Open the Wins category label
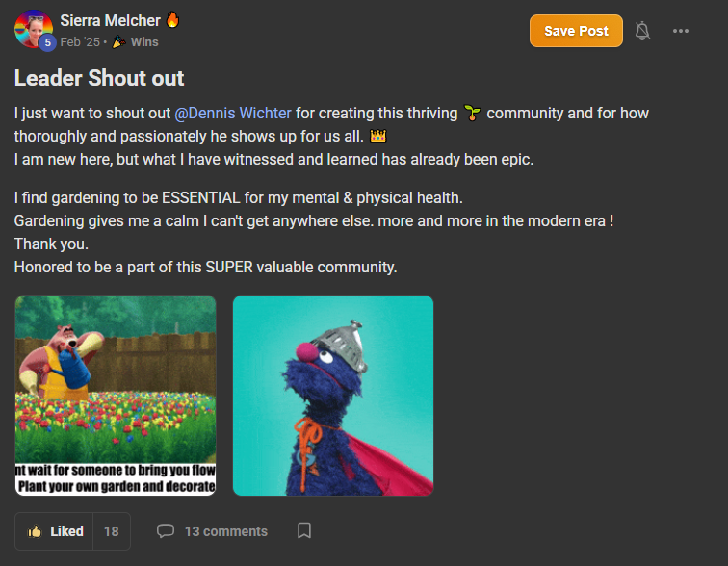 pos(144,42)
